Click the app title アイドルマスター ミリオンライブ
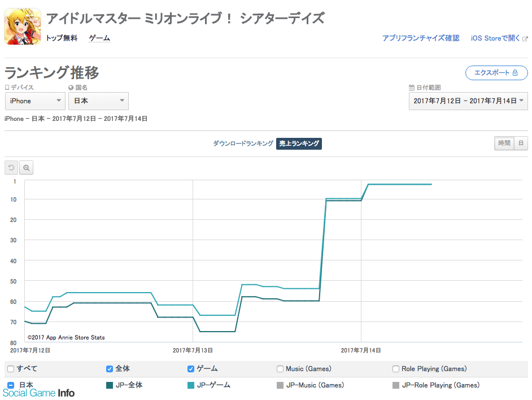Viewport: 532px width, 400px height. pos(185,18)
